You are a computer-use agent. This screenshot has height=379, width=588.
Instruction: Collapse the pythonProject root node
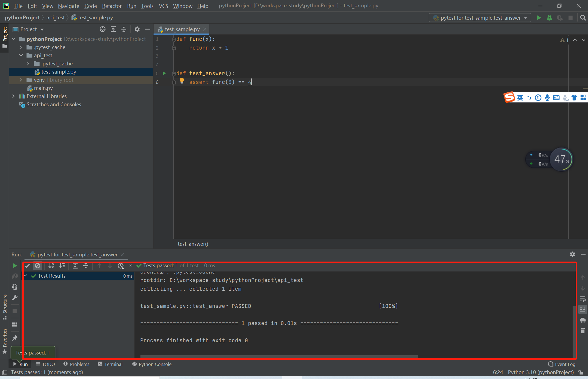click(x=14, y=39)
